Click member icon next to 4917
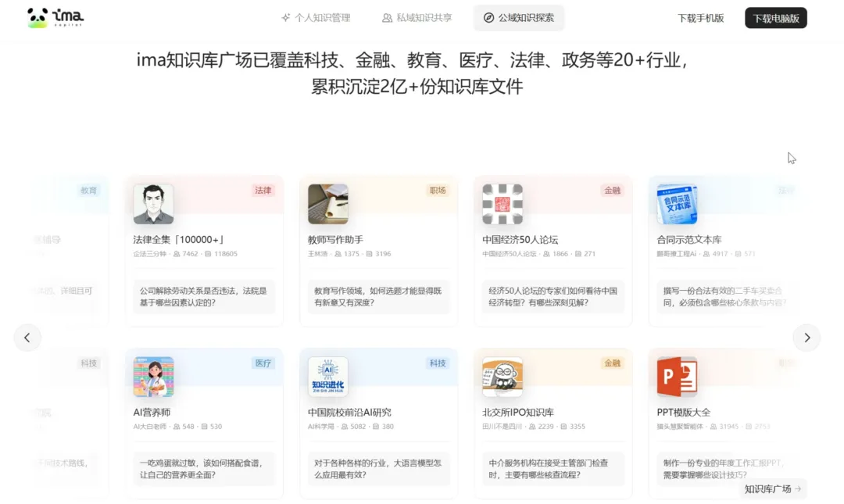 pyautogui.click(x=706, y=254)
